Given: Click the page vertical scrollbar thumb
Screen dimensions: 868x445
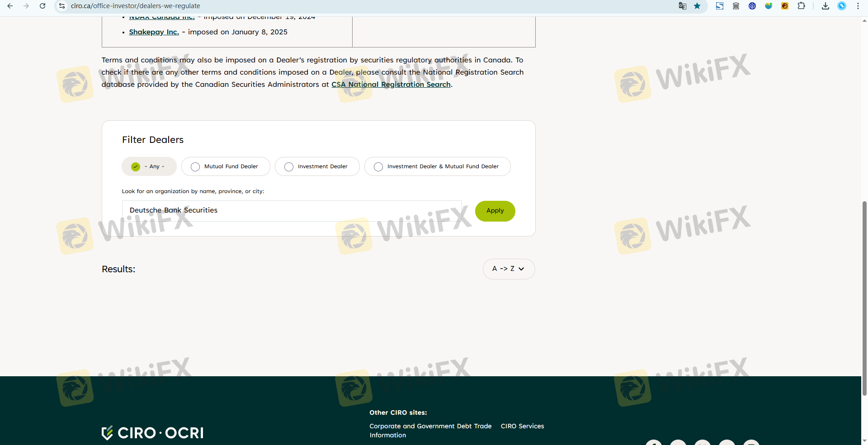Looking at the screenshot, I should [x=864, y=298].
